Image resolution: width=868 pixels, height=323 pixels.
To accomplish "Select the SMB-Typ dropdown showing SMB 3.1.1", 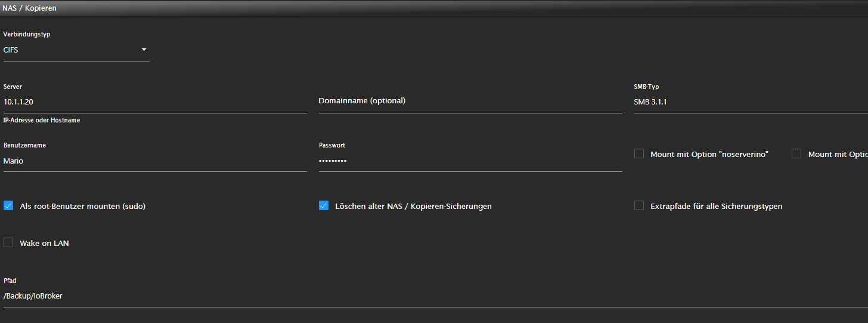I will (751, 102).
